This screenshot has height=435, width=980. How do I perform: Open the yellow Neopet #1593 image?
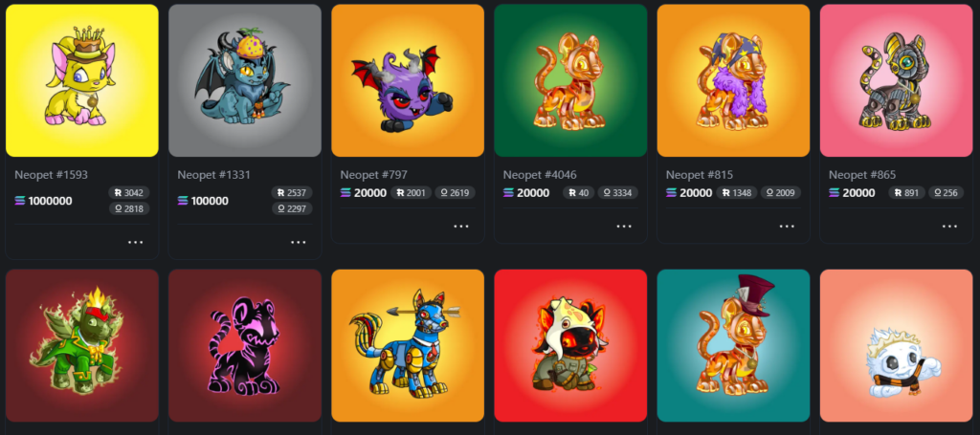tap(82, 80)
